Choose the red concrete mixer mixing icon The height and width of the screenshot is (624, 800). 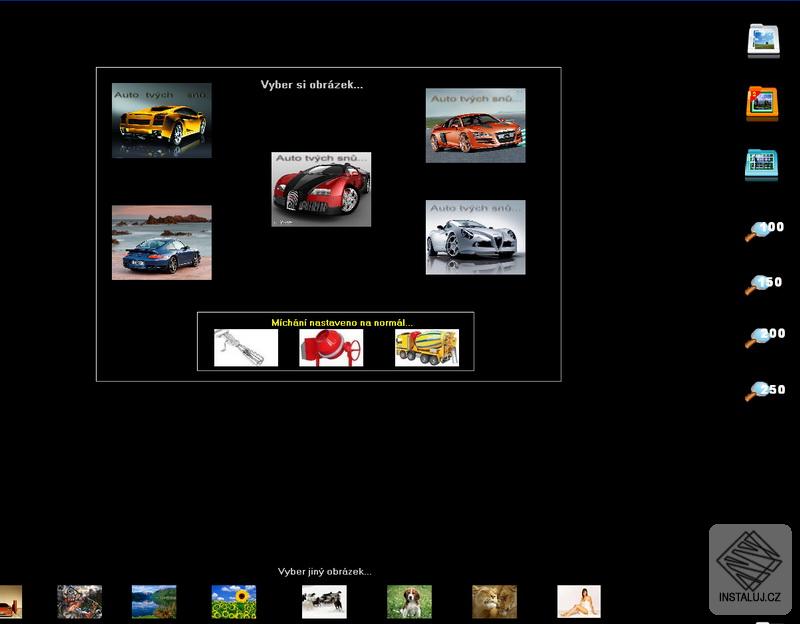tap(331, 347)
